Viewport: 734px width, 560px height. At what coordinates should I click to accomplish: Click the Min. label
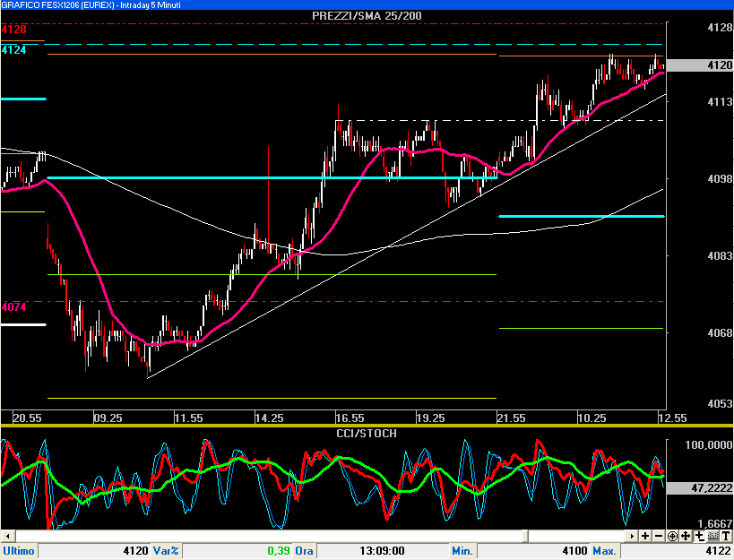[462, 551]
